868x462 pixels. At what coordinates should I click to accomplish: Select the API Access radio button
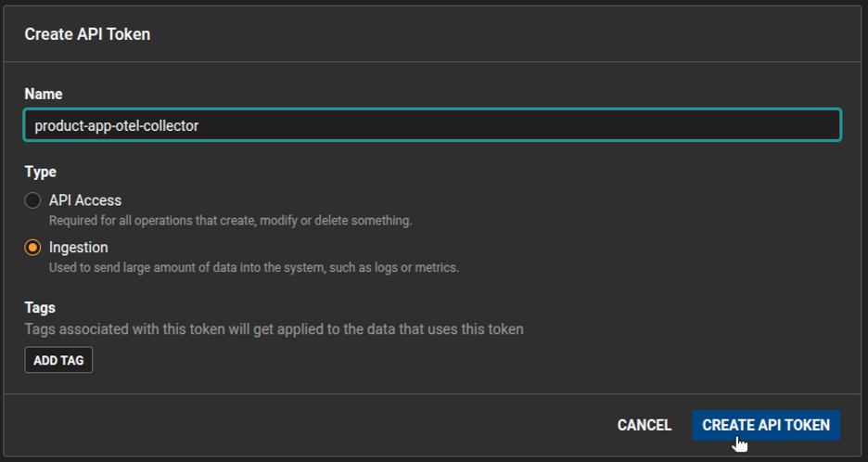32,200
